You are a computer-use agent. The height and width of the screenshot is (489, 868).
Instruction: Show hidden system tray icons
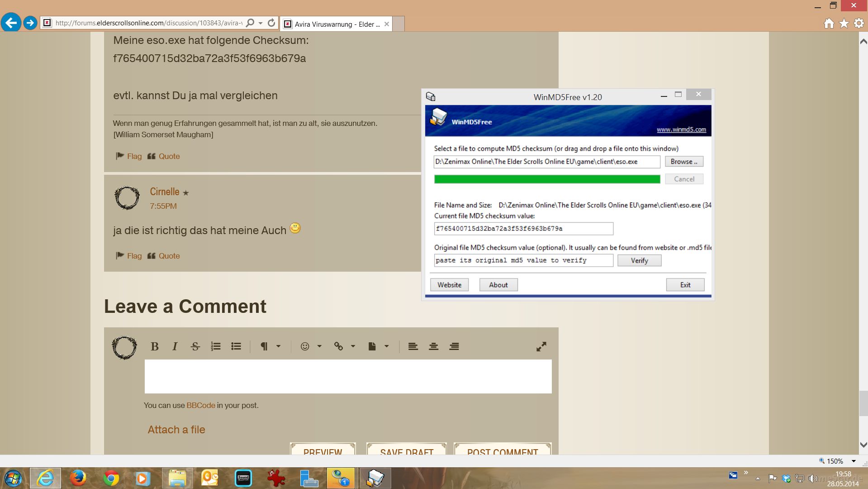tap(758, 478)
